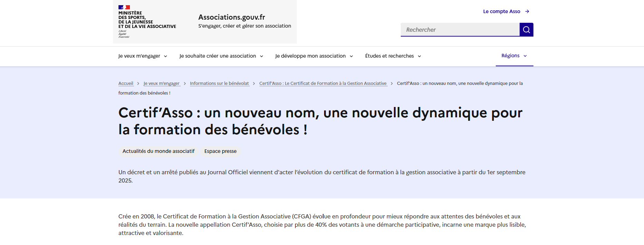Open Certificat de Formation à la Gestion Associative breadcrumb

click(x=323, y=84)
